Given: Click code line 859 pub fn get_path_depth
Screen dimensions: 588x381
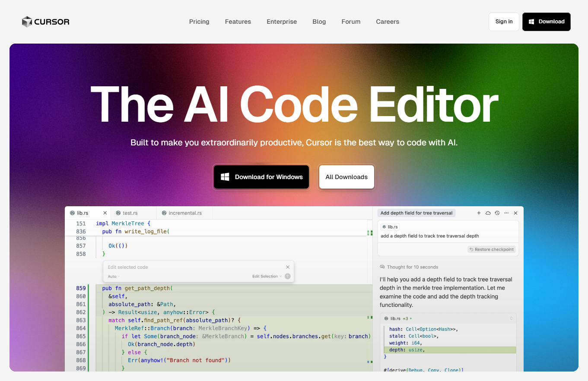Looking at the screenshot, I should (137, 288).
